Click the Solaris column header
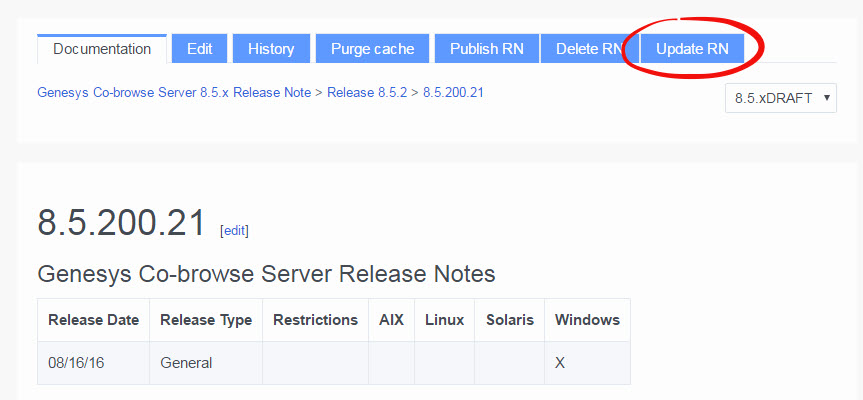863x400 pixels. pos(509,320)
